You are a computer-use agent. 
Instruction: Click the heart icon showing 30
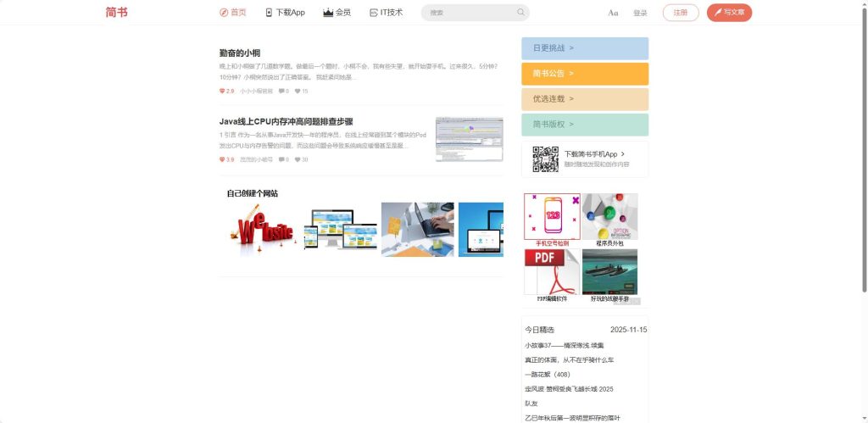point(298,159)
